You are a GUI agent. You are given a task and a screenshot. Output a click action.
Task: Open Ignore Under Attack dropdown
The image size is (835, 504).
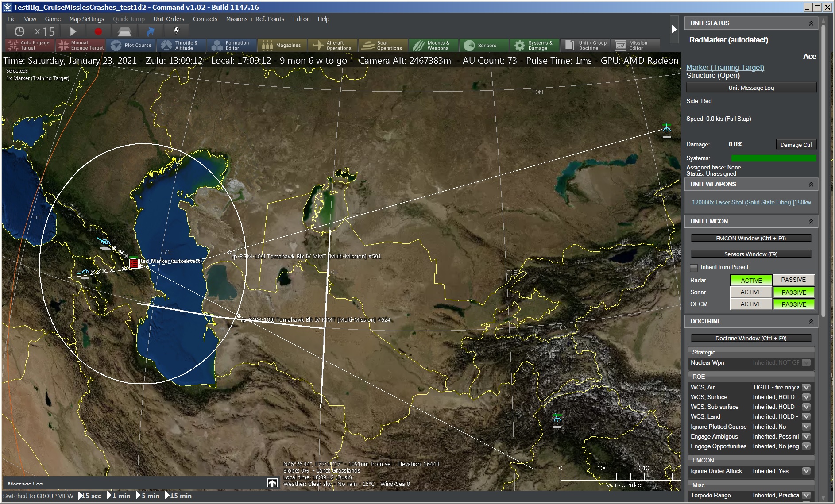point(806,471)
